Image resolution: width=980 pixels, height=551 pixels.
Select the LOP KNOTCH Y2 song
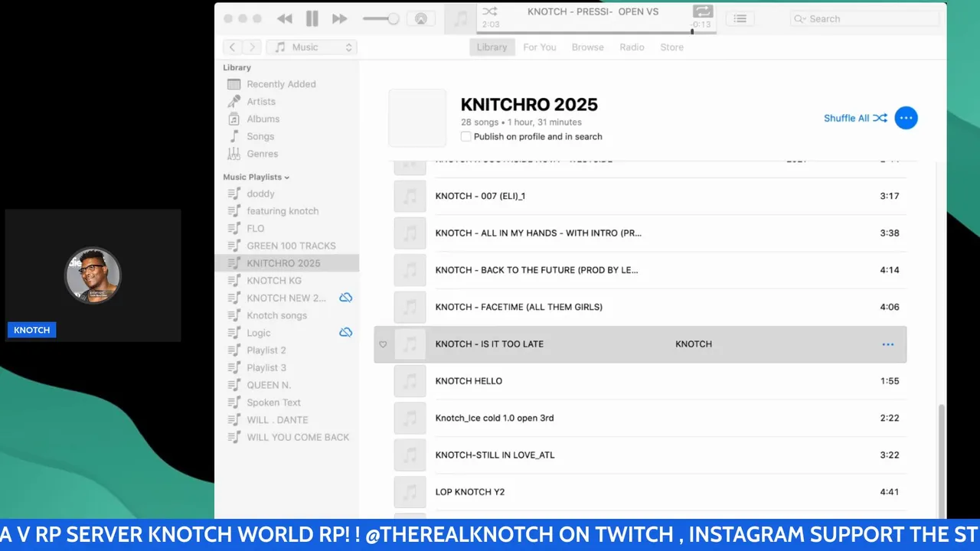tap(640, 492)
